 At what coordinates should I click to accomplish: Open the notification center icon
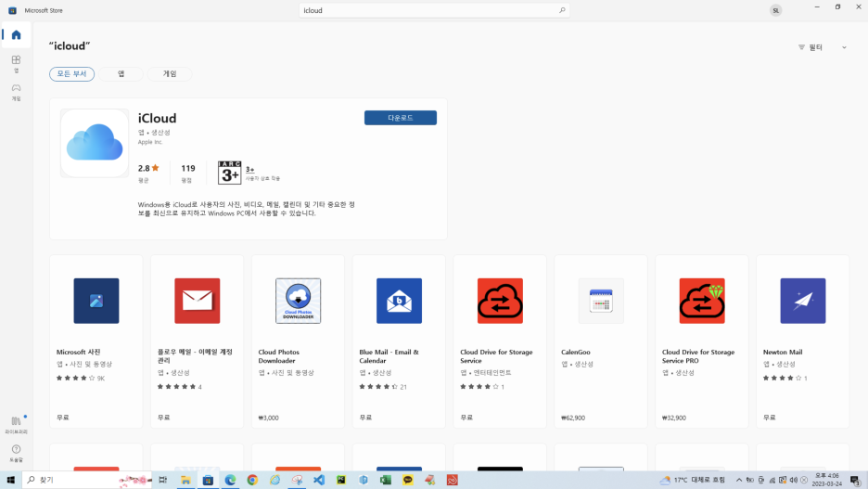point(856,480)
